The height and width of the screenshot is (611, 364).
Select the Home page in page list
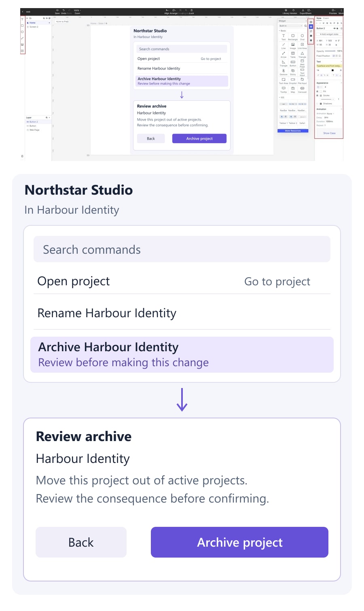38,23
